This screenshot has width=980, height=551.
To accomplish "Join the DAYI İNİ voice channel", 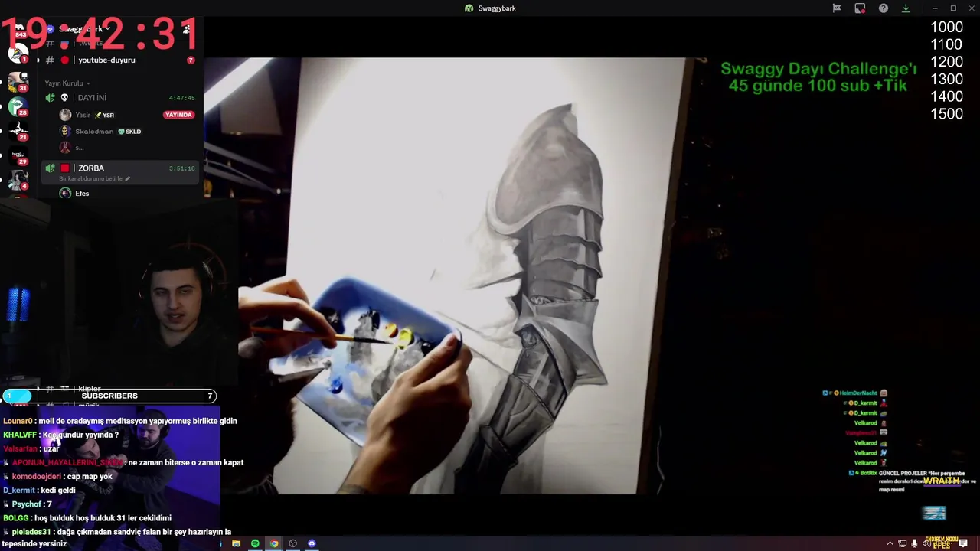I will [121, 98].
